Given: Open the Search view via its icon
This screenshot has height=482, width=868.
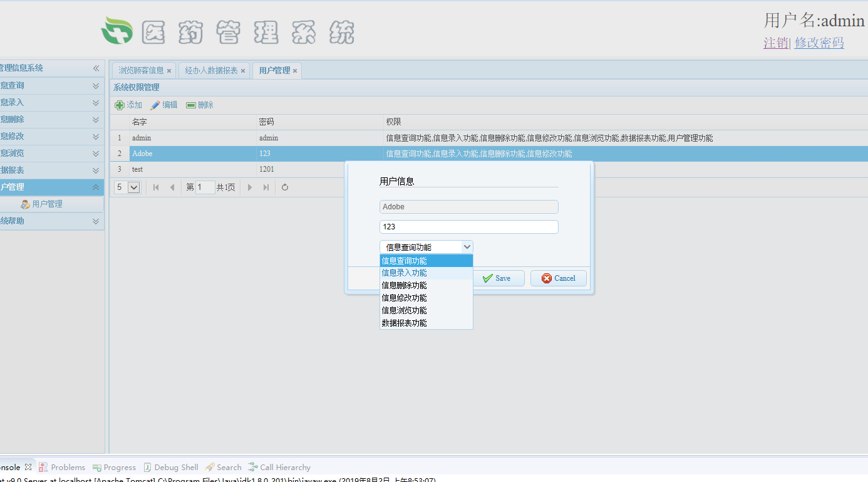Looking at the screenshot, I should click(x=208, y=467).
